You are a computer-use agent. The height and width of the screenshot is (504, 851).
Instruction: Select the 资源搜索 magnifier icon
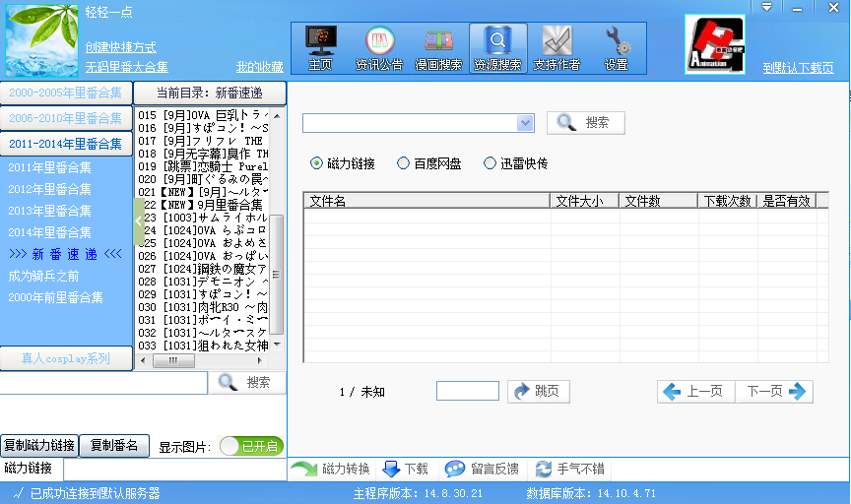[497, 41]
